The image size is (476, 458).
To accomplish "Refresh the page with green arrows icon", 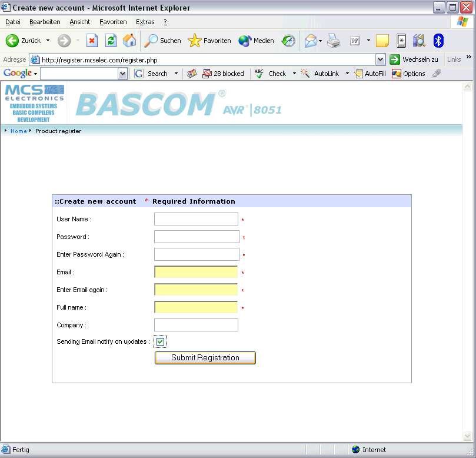I will (x=111, y=41).
